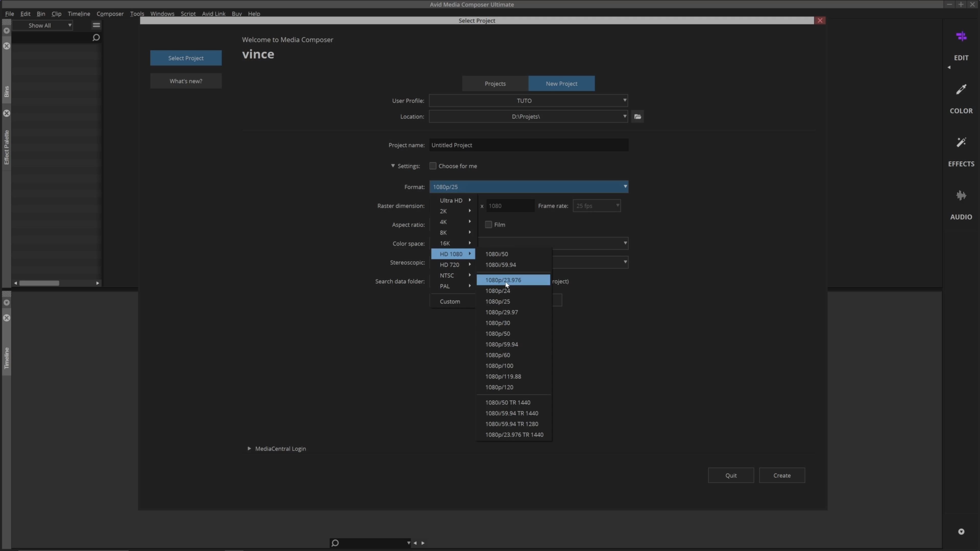The width and height of the screenshot is (980, 551).
Task: Open the bin container hamburger menu
Action: [x=96, y=25]
